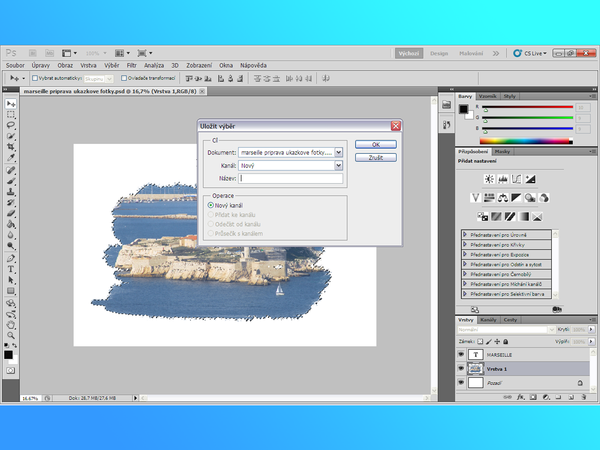This screenshot has height=450, width=600.
Task: Select the Lasso tool
Action: (11, 125)
